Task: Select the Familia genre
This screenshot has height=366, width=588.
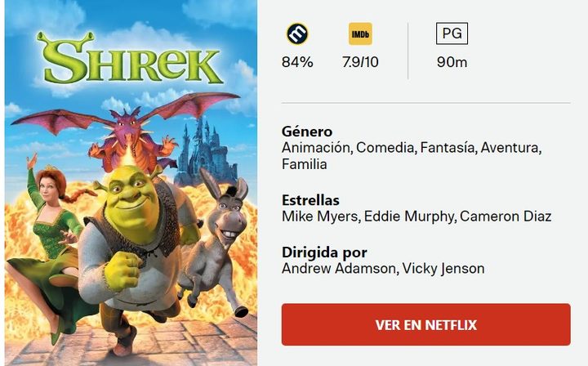Action: coord(304,164)
